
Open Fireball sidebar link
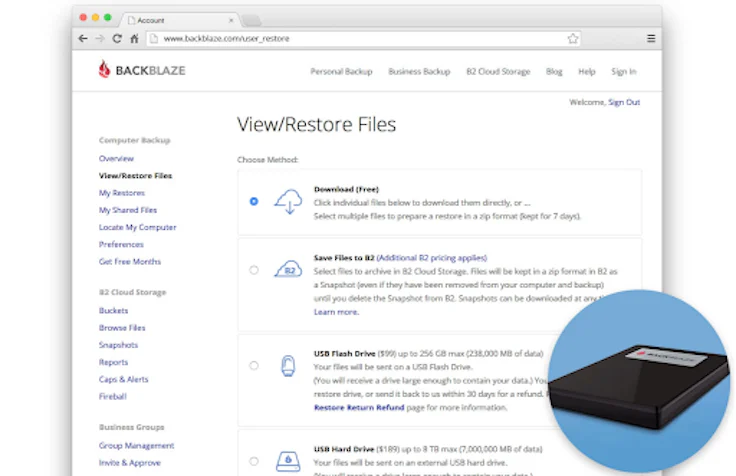(113, 396)
